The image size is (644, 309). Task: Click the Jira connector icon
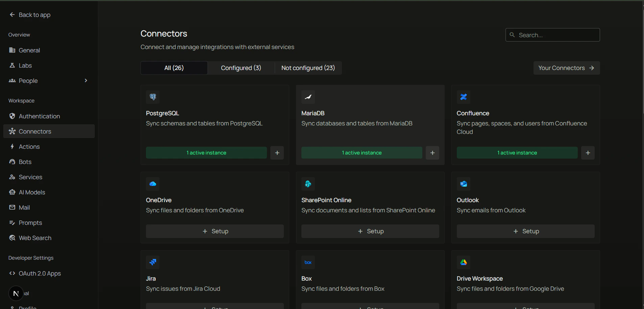153,262
